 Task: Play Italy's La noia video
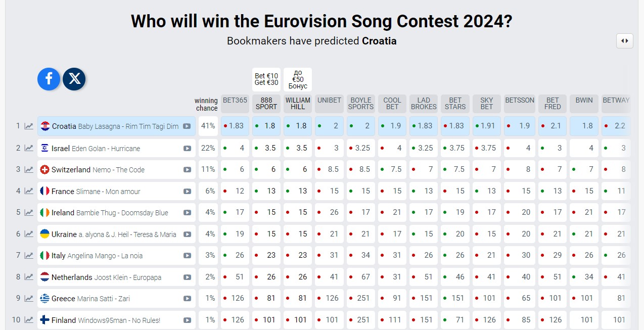click(187, 256)
